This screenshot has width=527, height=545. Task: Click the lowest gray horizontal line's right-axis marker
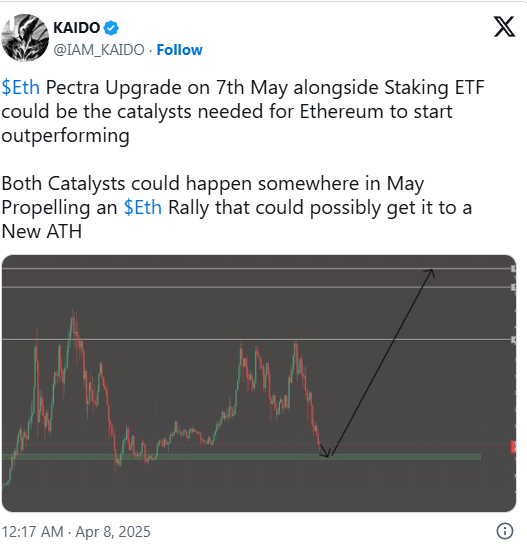point(513,340)
